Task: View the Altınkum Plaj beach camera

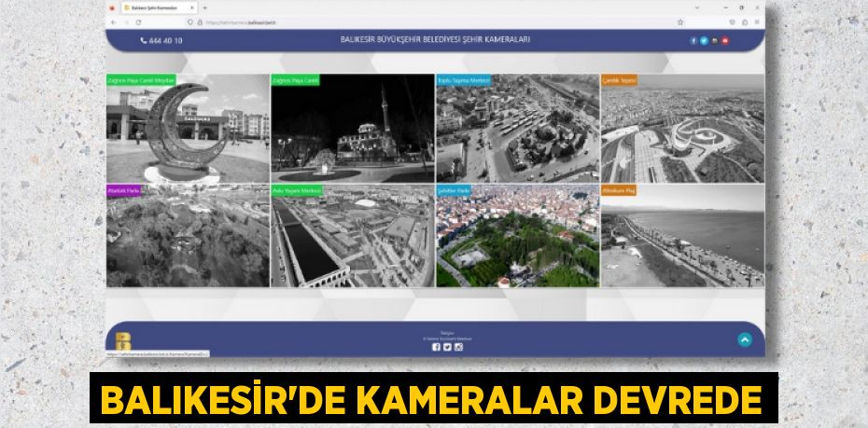Action: 681,237
